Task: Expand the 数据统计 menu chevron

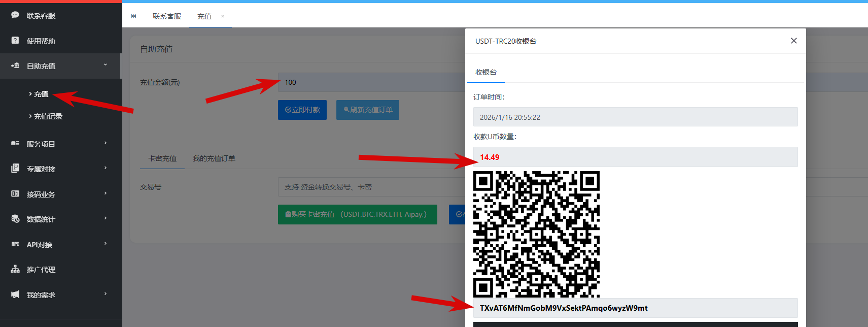Action: coord(106,218)
